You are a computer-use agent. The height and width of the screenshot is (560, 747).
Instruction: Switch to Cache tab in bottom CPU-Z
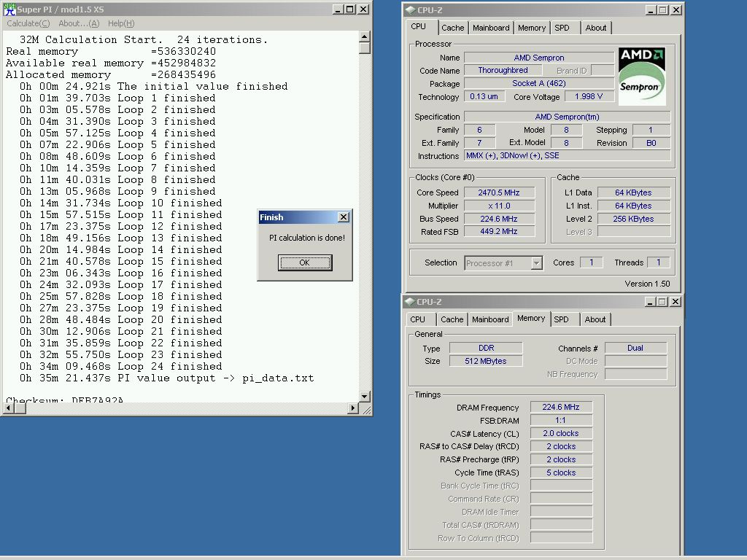pyautogui.click(x=452, y=319)
